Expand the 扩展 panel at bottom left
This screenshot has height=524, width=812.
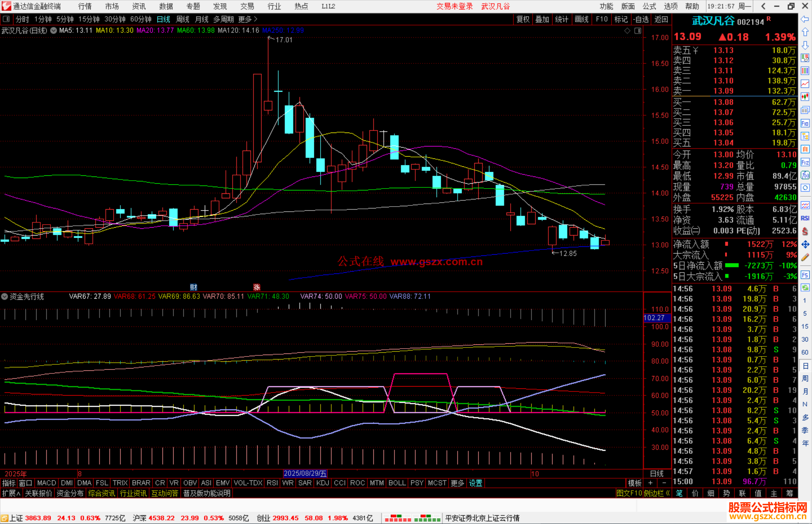point(11,493)
